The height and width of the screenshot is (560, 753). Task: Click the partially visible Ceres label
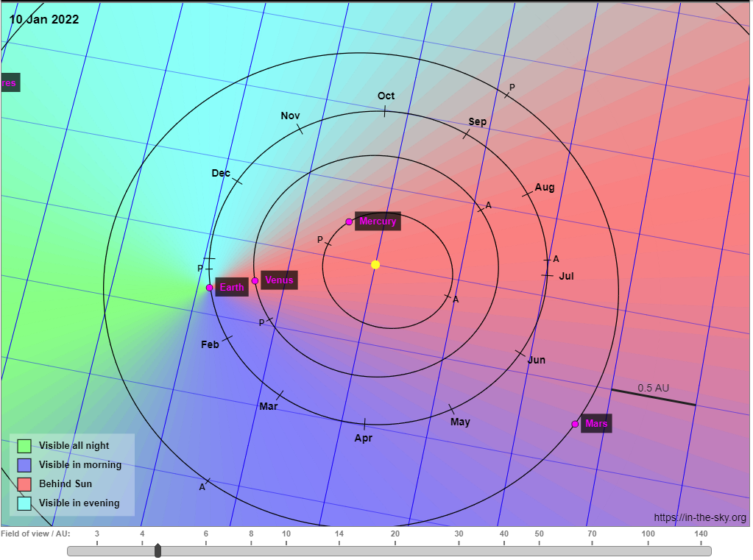10,82
